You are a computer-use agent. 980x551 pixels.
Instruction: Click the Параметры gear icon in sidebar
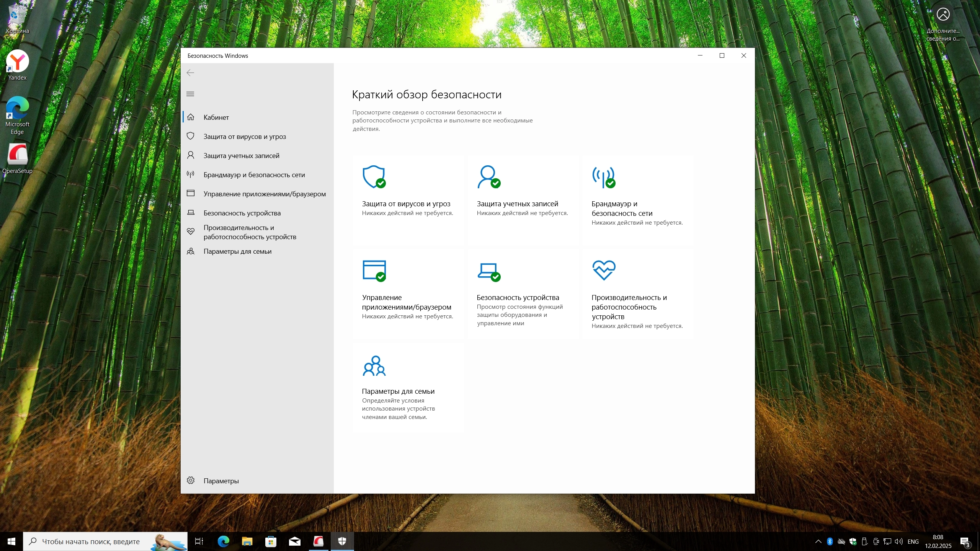(x=191, y=481)
